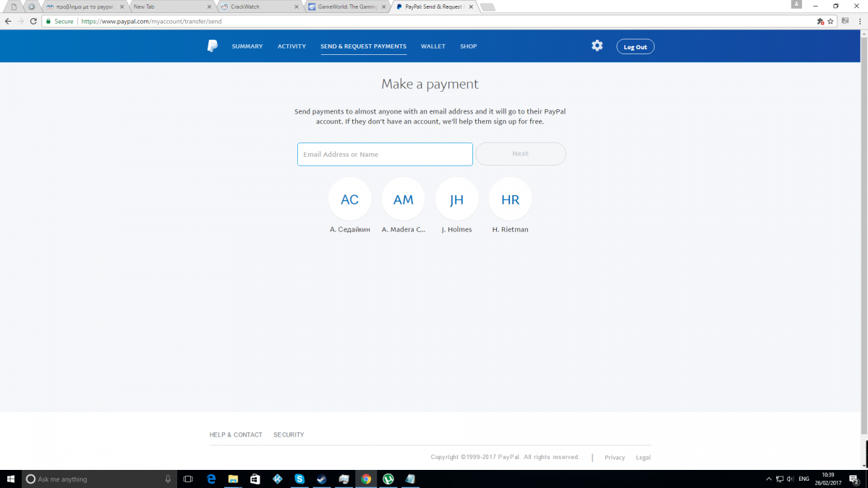Click extension icon beside bookmark star
This screenshot has height=488, width=868.
[x=820, y=21]
